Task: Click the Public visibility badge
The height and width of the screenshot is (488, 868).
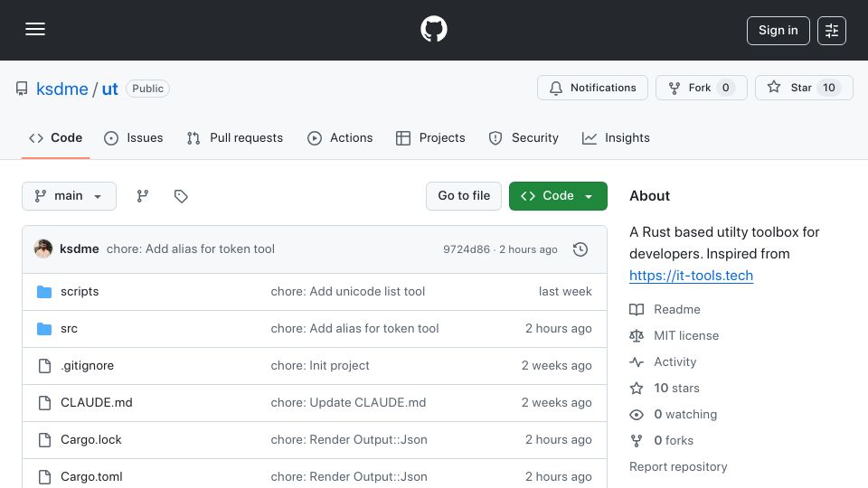Action: coord(147,89)
